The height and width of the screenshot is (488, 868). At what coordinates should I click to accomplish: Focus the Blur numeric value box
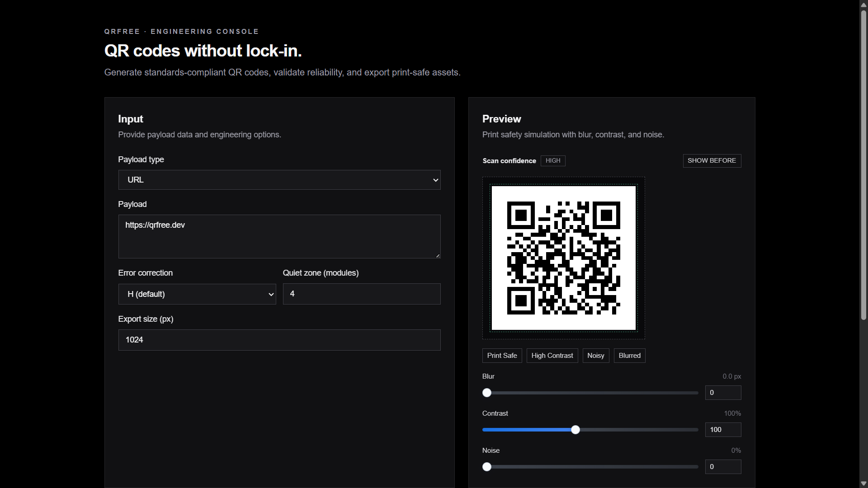click(723, 393)
